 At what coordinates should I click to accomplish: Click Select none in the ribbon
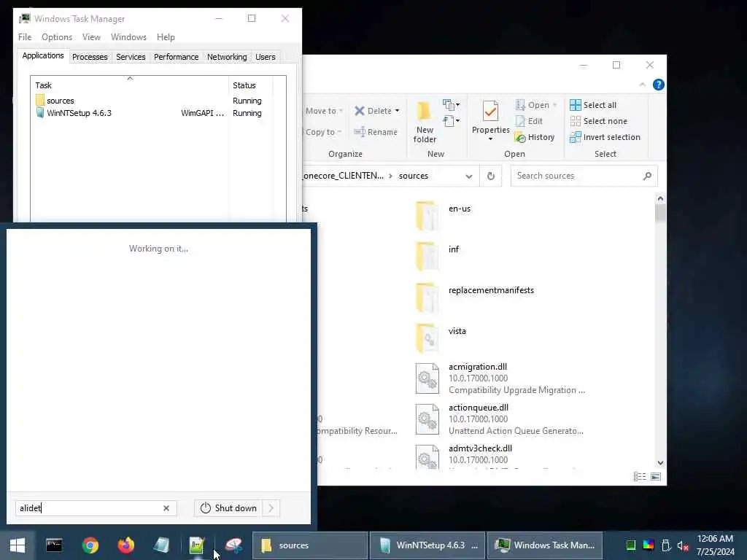point(598,121)
